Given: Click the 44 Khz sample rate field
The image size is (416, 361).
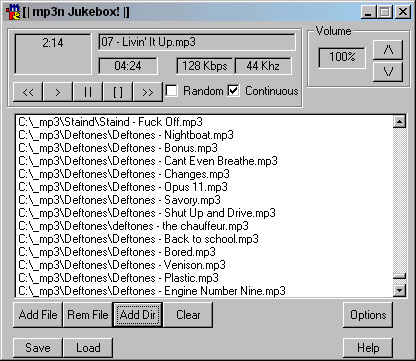Looking at the screenshot, I should [x=263, y=66].
